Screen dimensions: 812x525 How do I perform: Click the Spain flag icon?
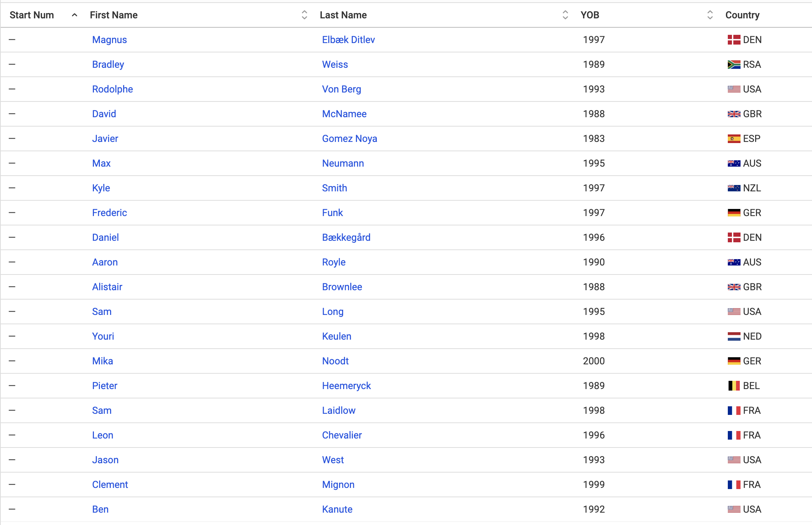pyautogui.click(x=733, y=139)
